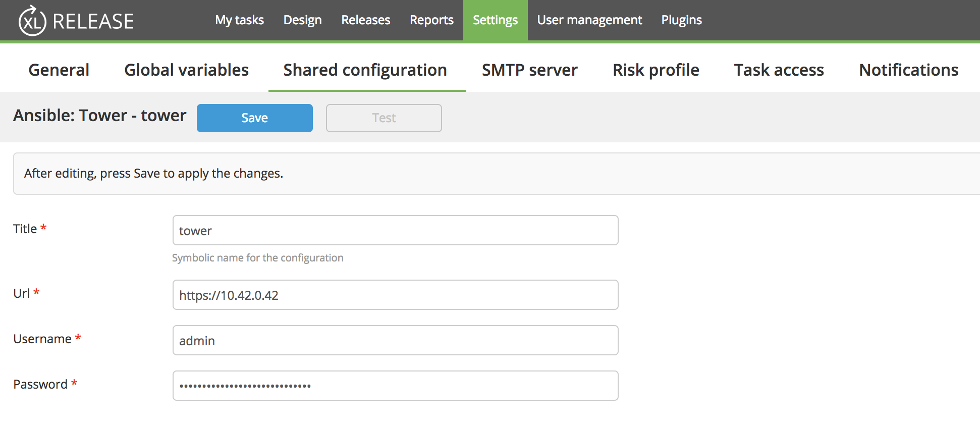
Task: Open the Risk profile tab
Action: [656, 70]
